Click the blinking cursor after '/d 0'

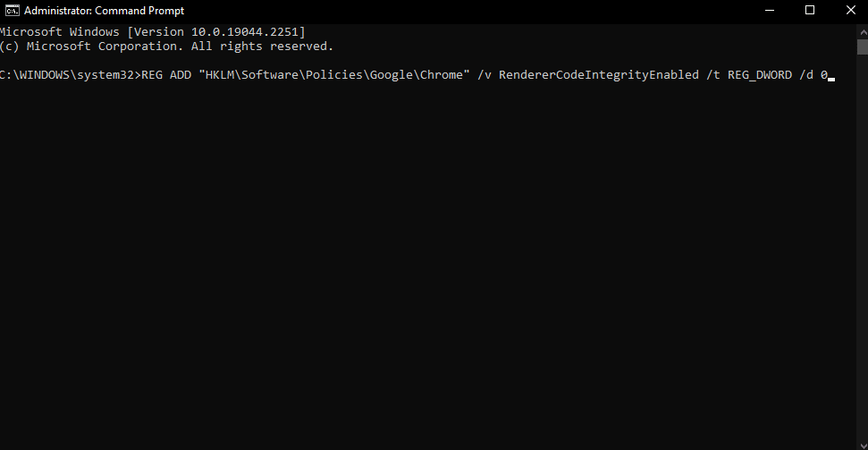tap(831, 79)
